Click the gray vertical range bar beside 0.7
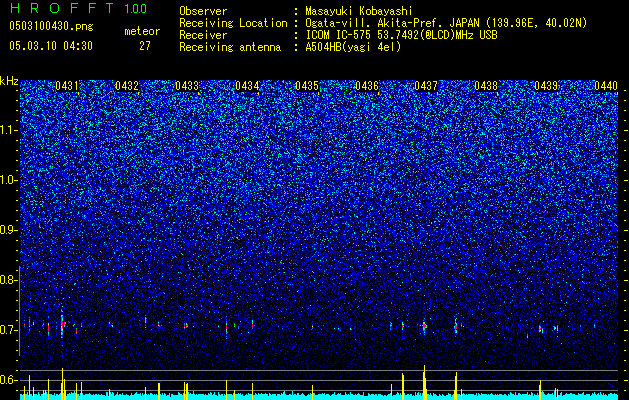 tap(19, 311)
